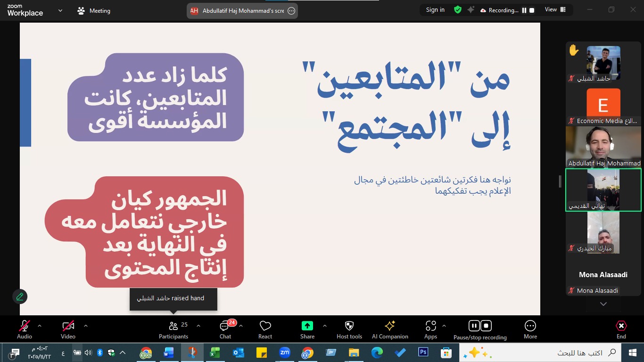
Task: Click the green annotate pencil icon
Action: [x=20, y=296]
